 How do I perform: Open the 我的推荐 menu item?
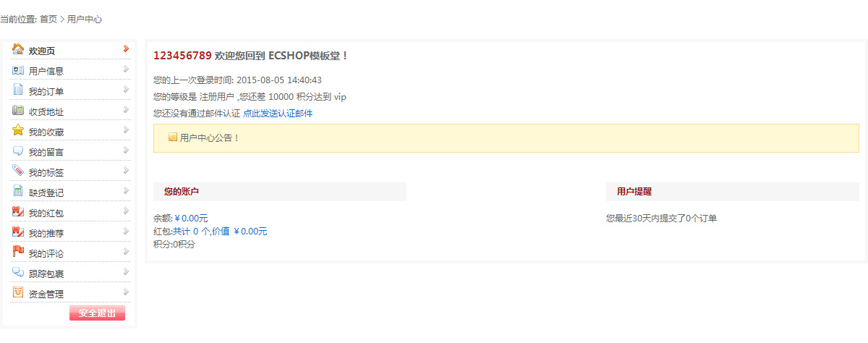46,233
